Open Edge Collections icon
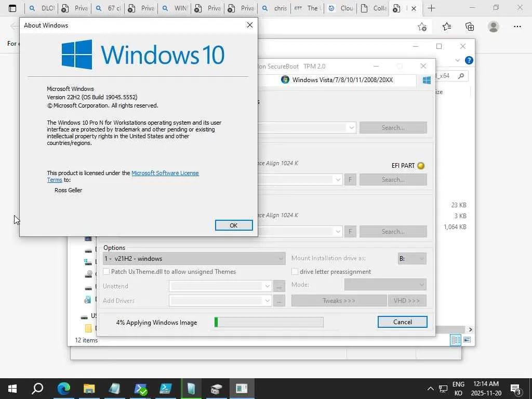Screen dimensions: 532x399 point(470,27)
